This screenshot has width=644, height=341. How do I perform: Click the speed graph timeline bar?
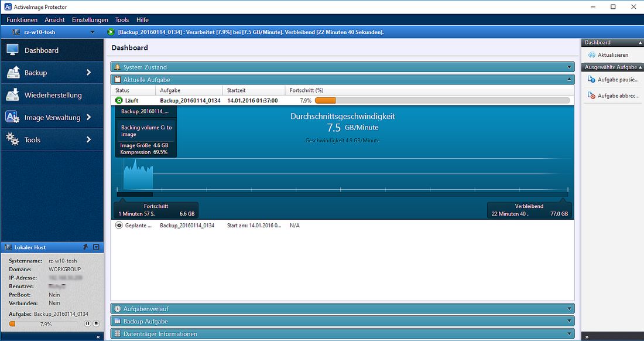[342, 194]
